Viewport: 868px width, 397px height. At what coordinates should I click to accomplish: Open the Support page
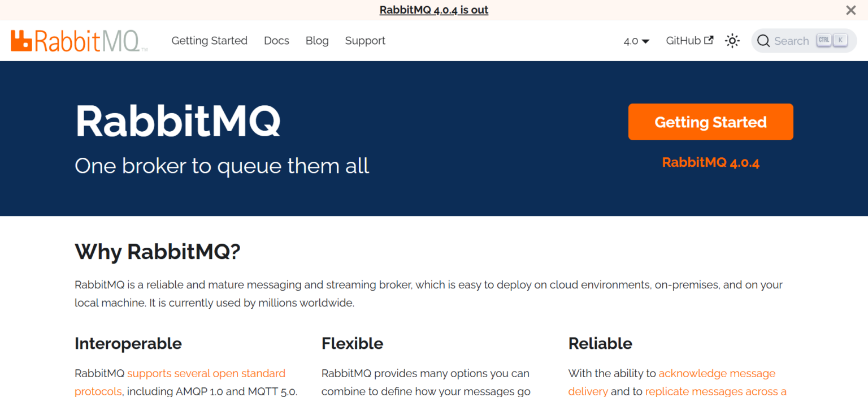tap(365, 40)
